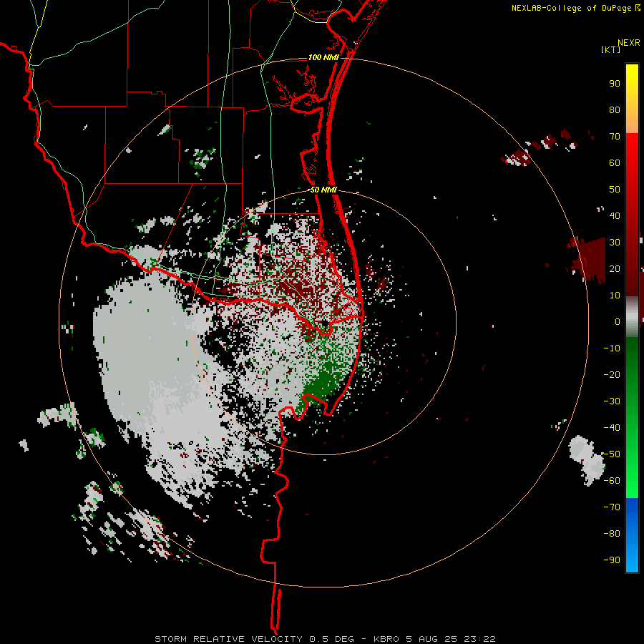The width and height of the screenshot is (644, 644).
Task: Click the positive 30 scale value
Action: pos(615,243)
